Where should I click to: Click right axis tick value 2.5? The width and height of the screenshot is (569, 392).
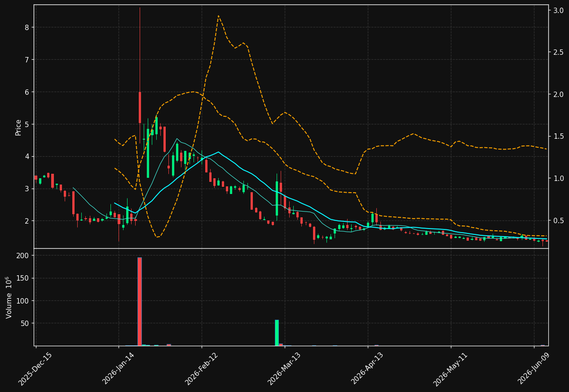[x=558, y=53]
